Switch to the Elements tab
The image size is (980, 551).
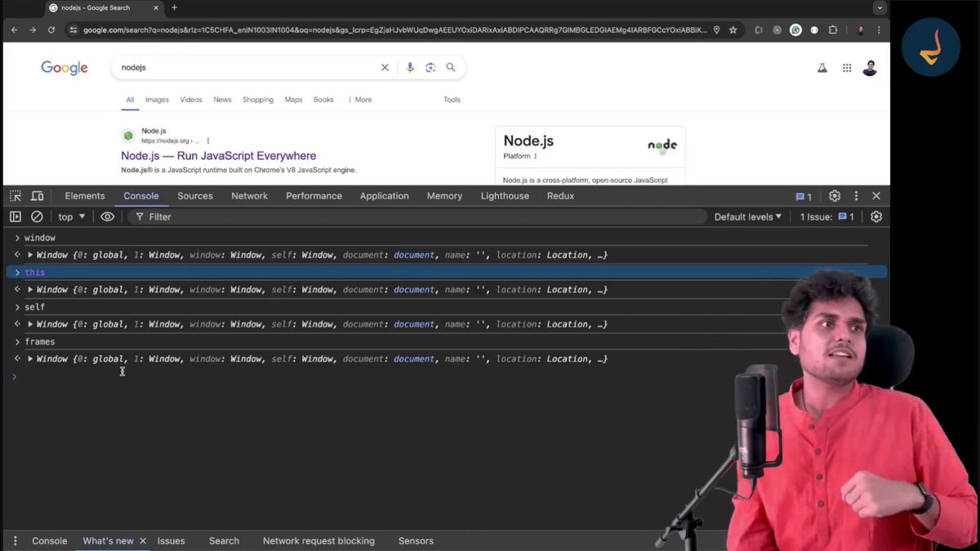click(85, 196)
